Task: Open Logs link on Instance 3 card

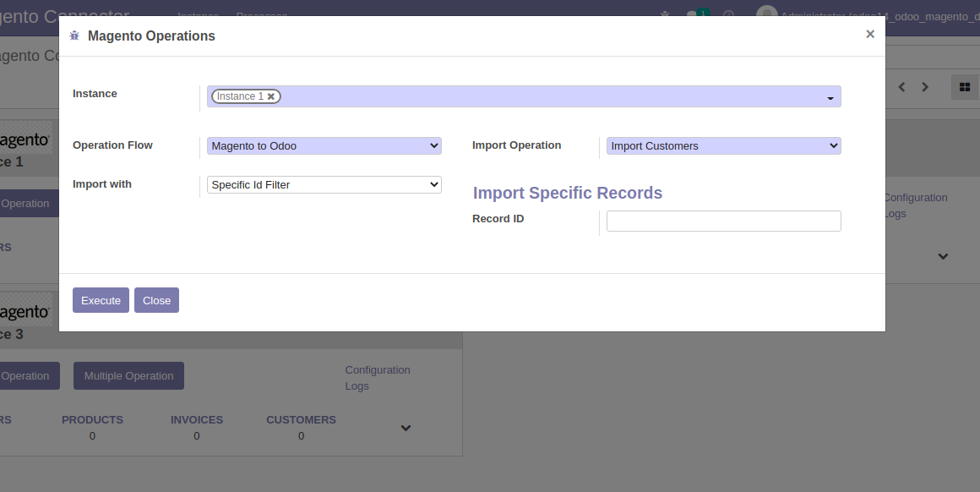Action: (357, 386)
